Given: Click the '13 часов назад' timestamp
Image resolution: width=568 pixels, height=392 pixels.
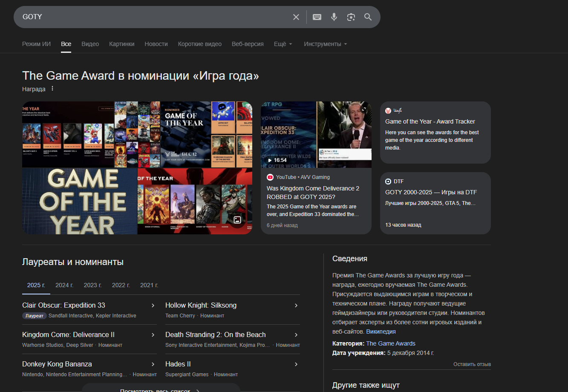Looking at the screenshot, I should (403, 225).
